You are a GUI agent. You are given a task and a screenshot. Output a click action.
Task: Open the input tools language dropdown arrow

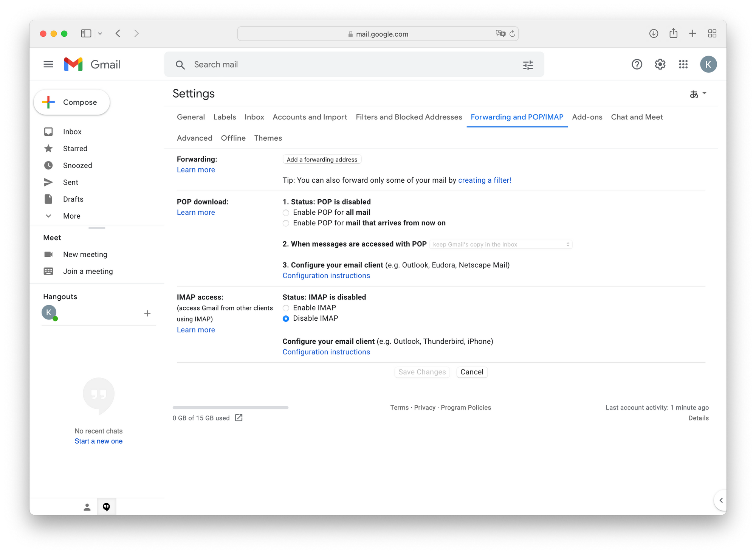point(704,93)
